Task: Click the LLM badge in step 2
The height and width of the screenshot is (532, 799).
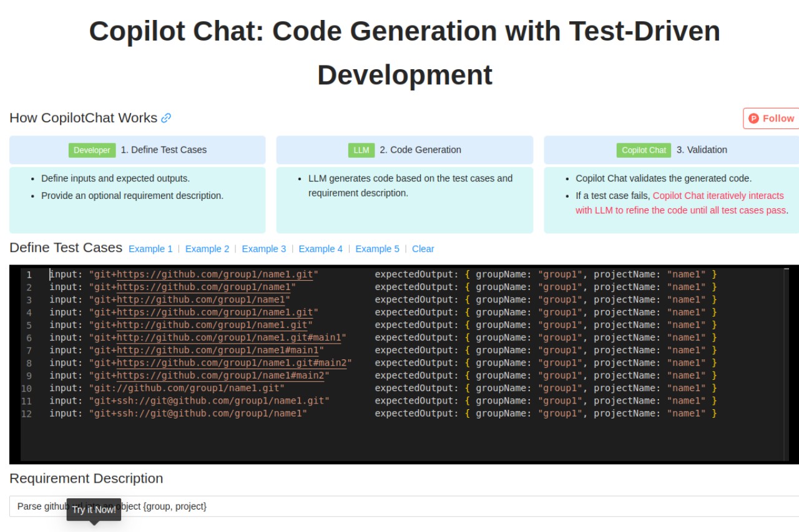Action: click(361, 150)
